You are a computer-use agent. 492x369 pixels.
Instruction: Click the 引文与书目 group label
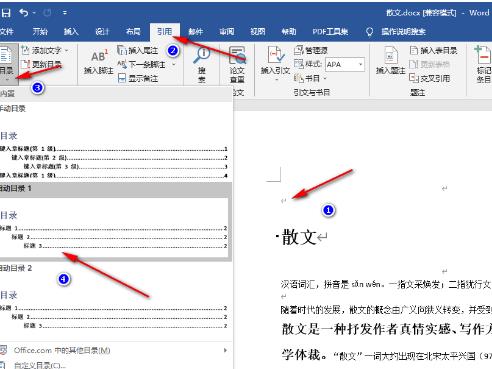point(311,92)
